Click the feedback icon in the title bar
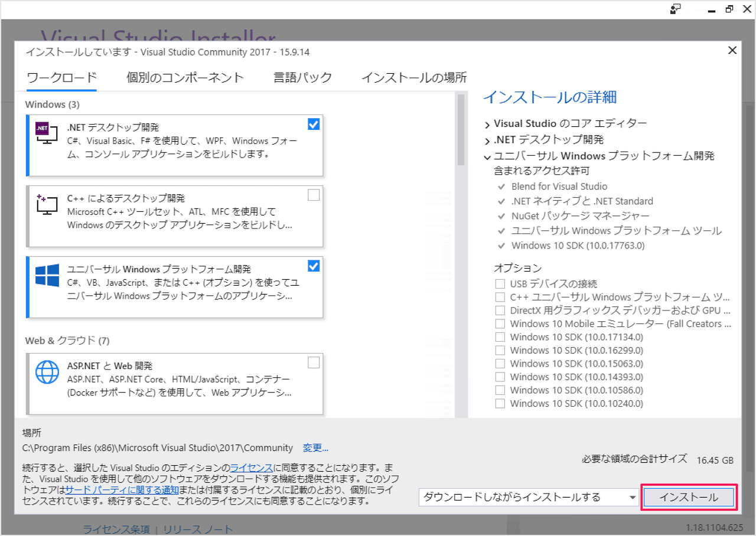Image resolution: width=756 pixels, height=536 pixels. click(x=676, y=9)
